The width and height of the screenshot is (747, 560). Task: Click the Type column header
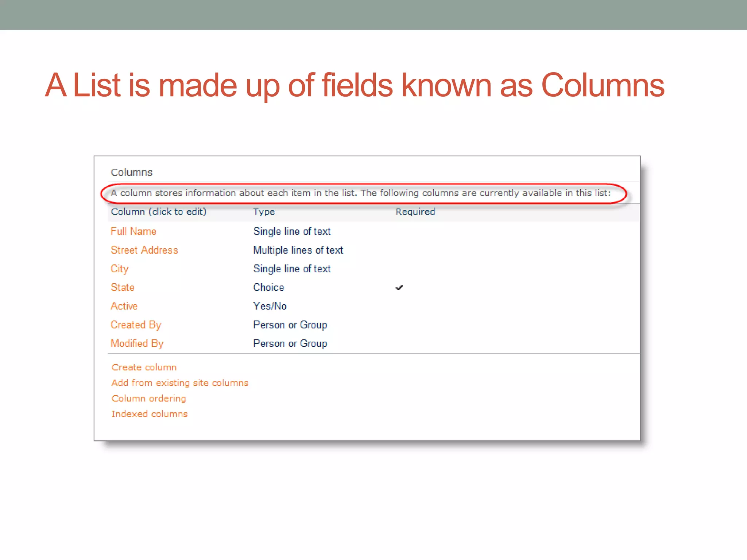pos(264,212)
